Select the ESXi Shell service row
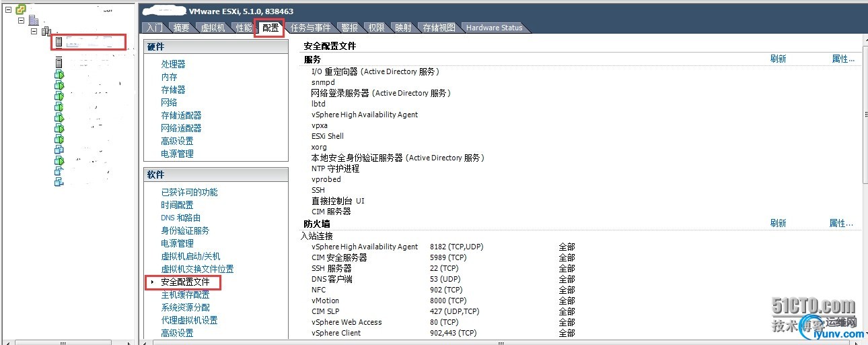 pos(328,136)
